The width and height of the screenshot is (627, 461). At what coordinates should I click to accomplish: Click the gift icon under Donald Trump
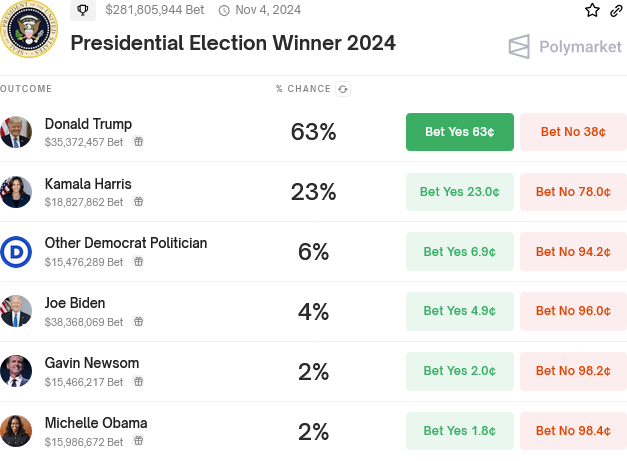pyautogui.click(x=139, y=142)
